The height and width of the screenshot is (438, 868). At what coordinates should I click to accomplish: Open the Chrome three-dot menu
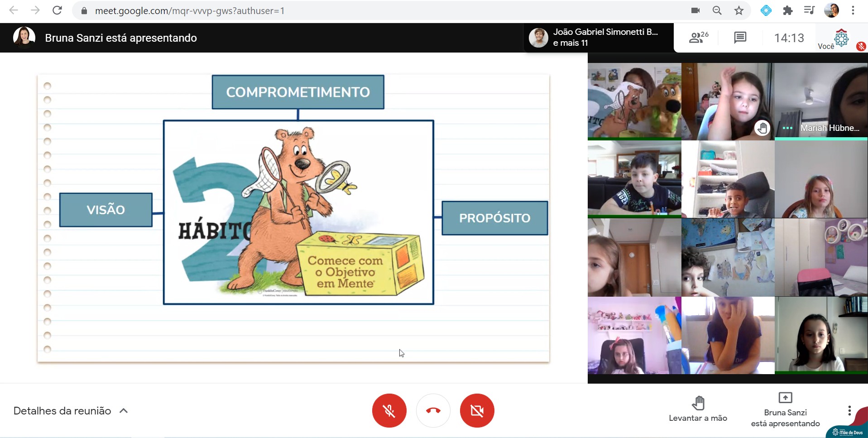853,10
